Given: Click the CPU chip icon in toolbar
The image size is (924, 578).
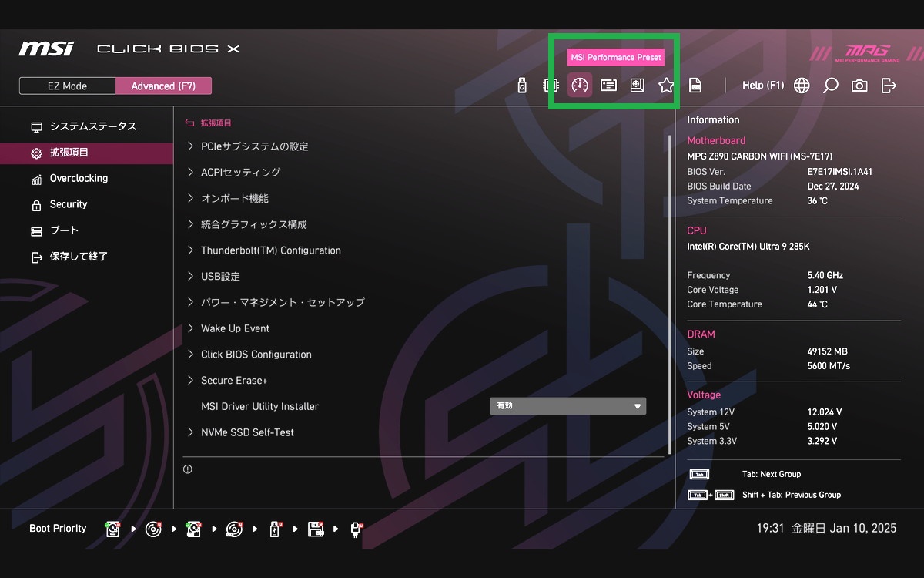Looking at the screenshot, I should pyautogui.click(x=551, y=86).
